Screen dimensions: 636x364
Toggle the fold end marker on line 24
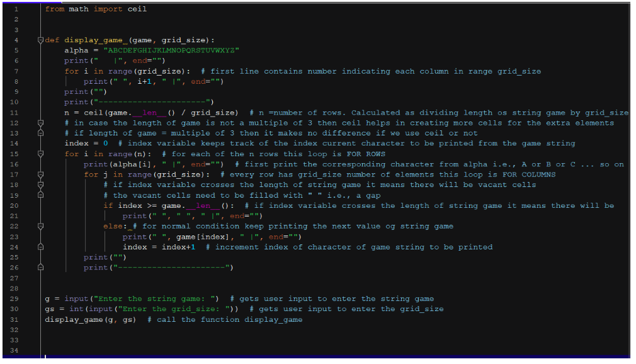click(40, 246)
